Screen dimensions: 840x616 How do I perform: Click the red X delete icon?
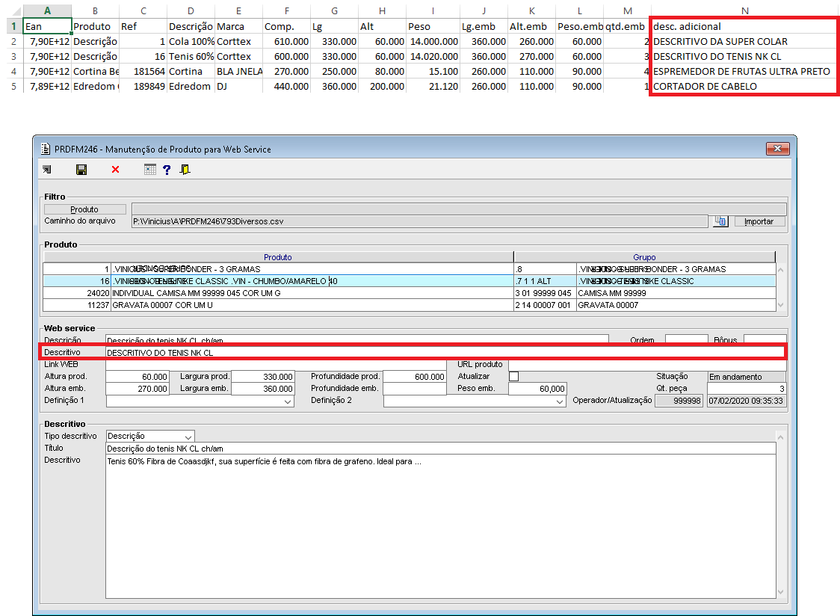115,170
